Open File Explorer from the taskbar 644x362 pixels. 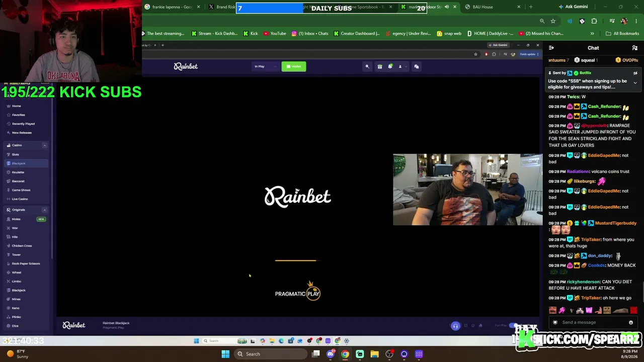pos(374,354)
